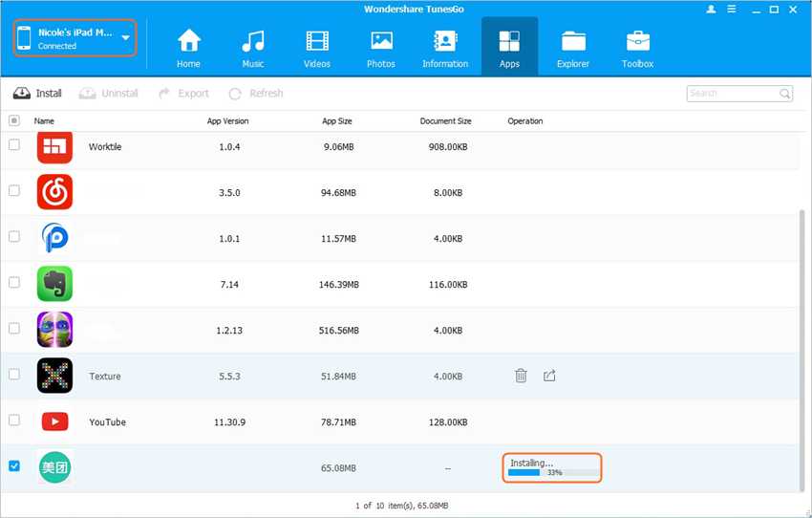Uncheck the selected app in last row
Image resolution: width=812 pixels, height=518 pixels.
point(14,466)
